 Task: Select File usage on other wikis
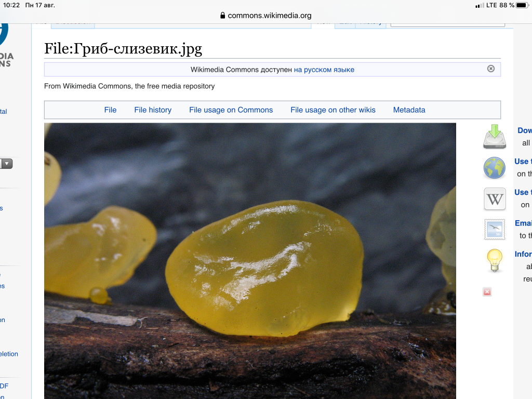[332, 110]
